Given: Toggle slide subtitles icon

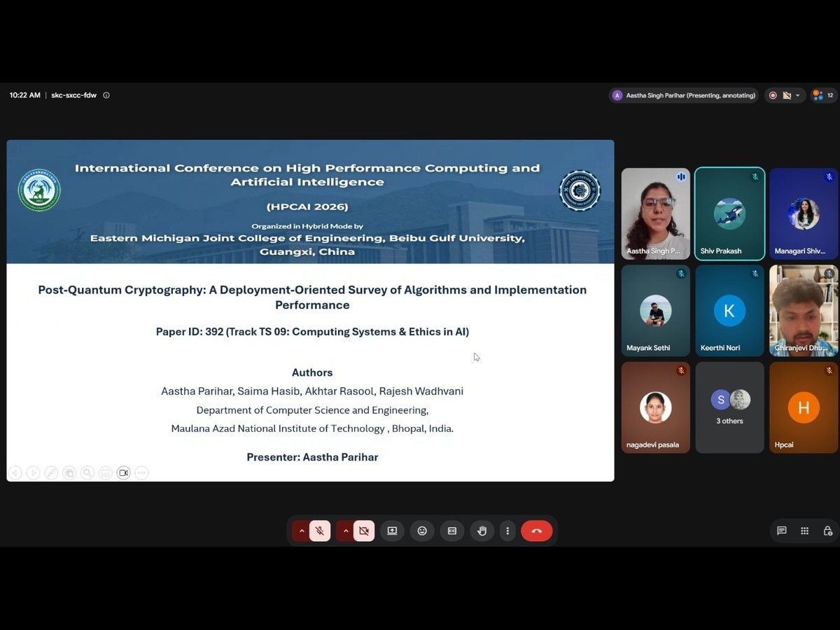Looking at the screenshot, I should [x=105, y=473].
